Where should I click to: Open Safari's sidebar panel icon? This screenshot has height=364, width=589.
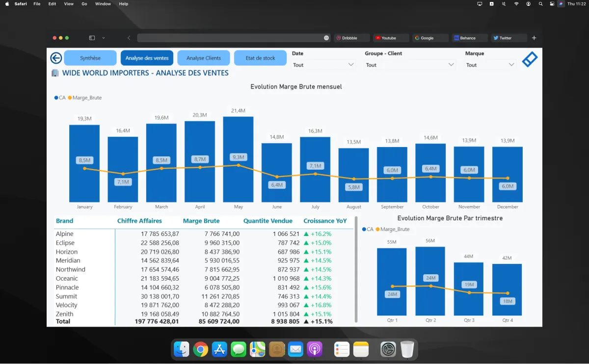92,37
